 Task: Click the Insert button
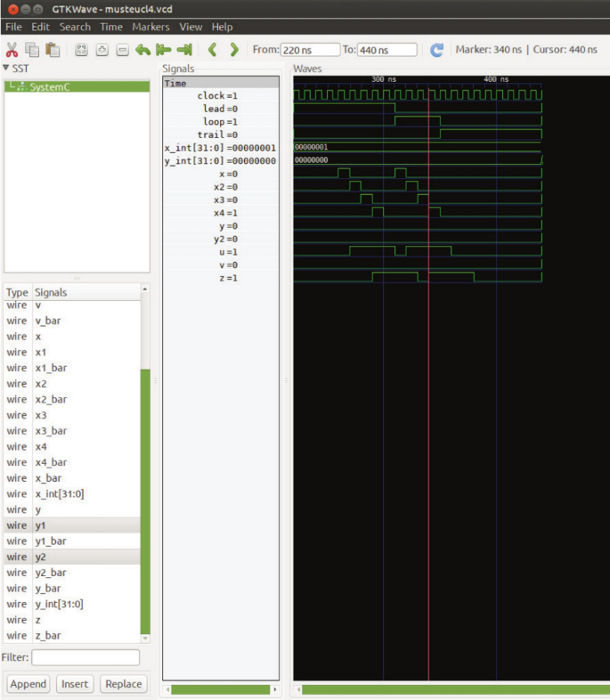[75, 683]
